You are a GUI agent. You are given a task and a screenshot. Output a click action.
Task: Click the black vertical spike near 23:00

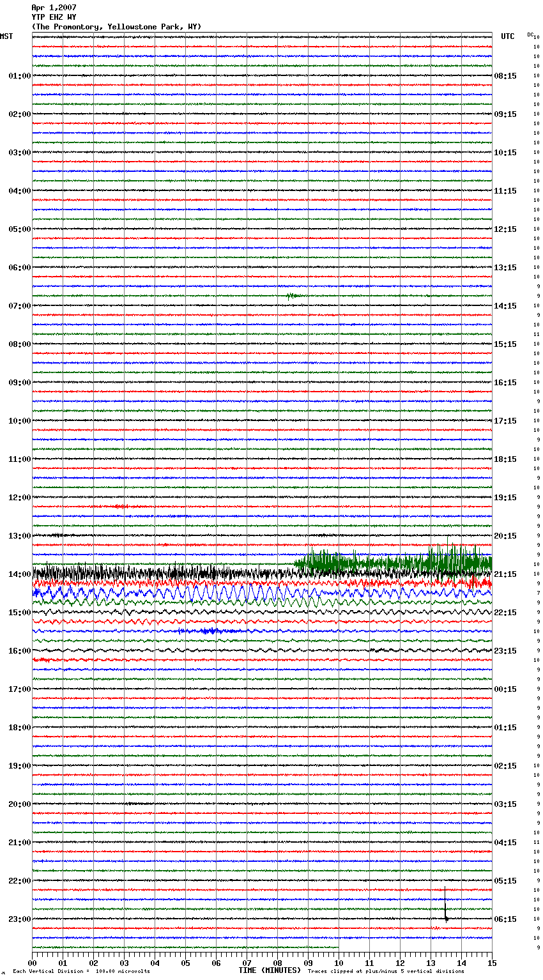445,904
